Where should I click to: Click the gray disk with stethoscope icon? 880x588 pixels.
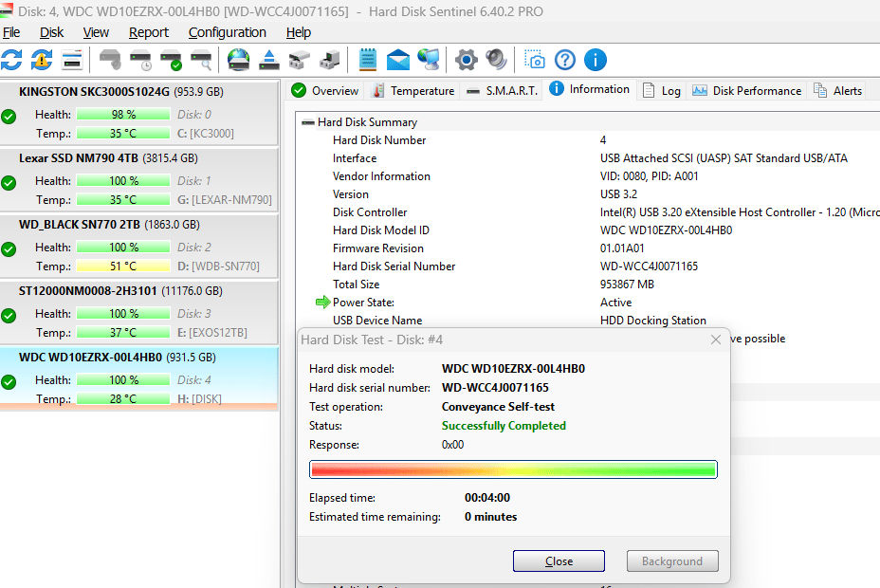tap(110, 60)
